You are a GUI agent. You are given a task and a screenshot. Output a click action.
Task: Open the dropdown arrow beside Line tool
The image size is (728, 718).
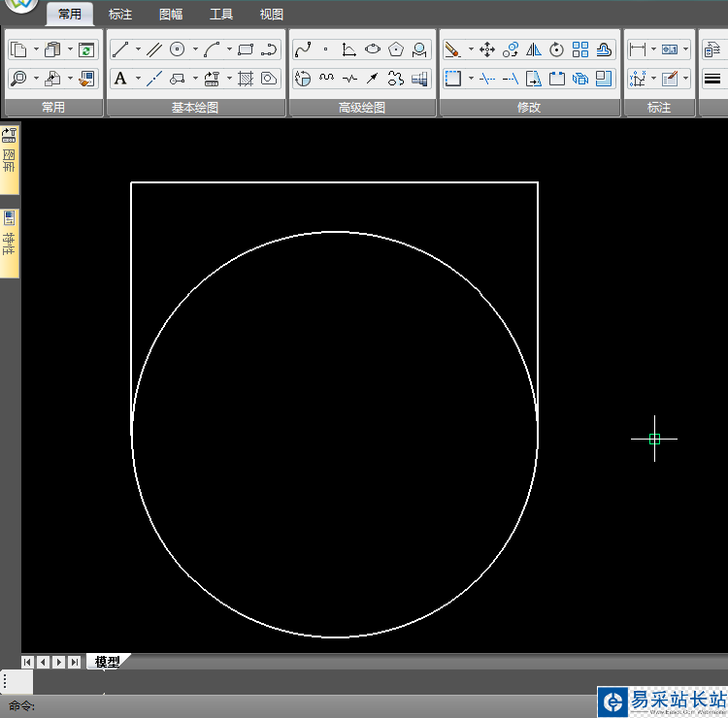tap(138, 49)
